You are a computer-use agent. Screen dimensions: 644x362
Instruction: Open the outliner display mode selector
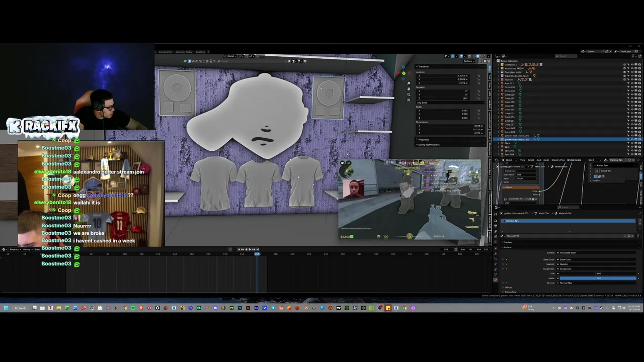(x=504, y=56)
